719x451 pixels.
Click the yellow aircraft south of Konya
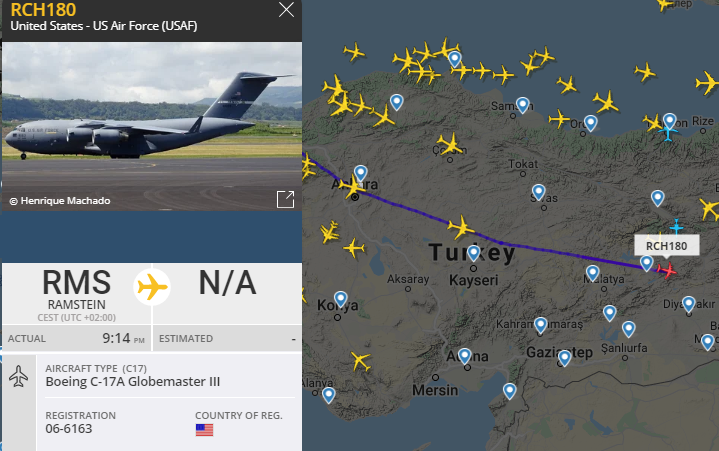point(360,362)
